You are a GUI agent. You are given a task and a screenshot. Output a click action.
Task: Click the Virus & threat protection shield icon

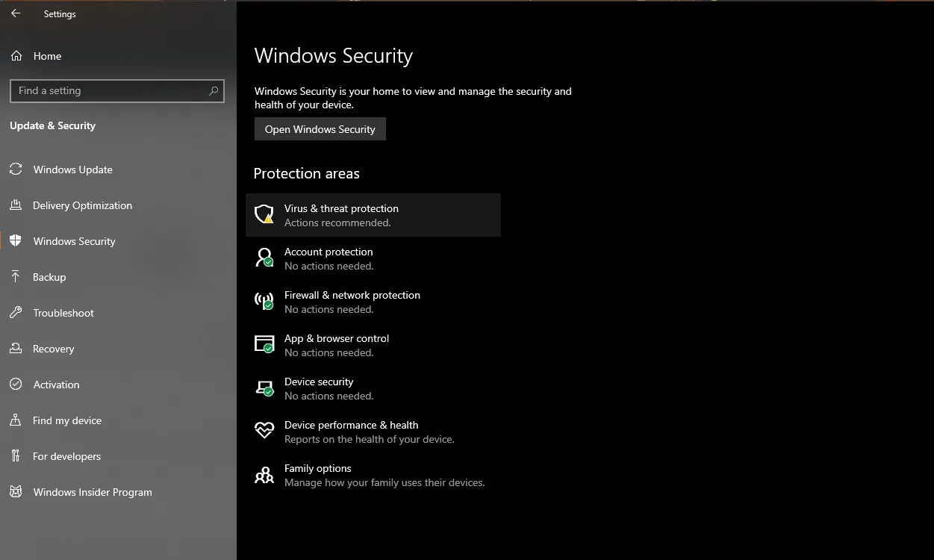coord(264,215)
